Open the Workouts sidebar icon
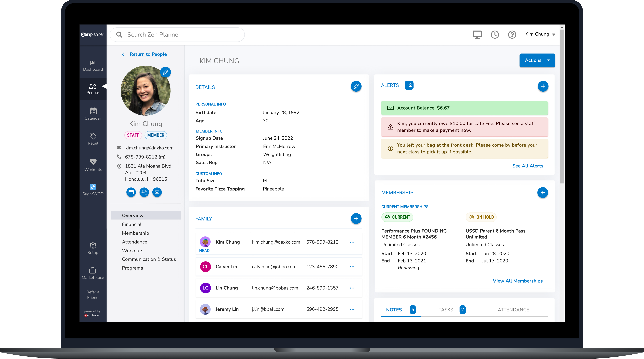This screenshot has height=359, width=644. click(x=93, y=165)
